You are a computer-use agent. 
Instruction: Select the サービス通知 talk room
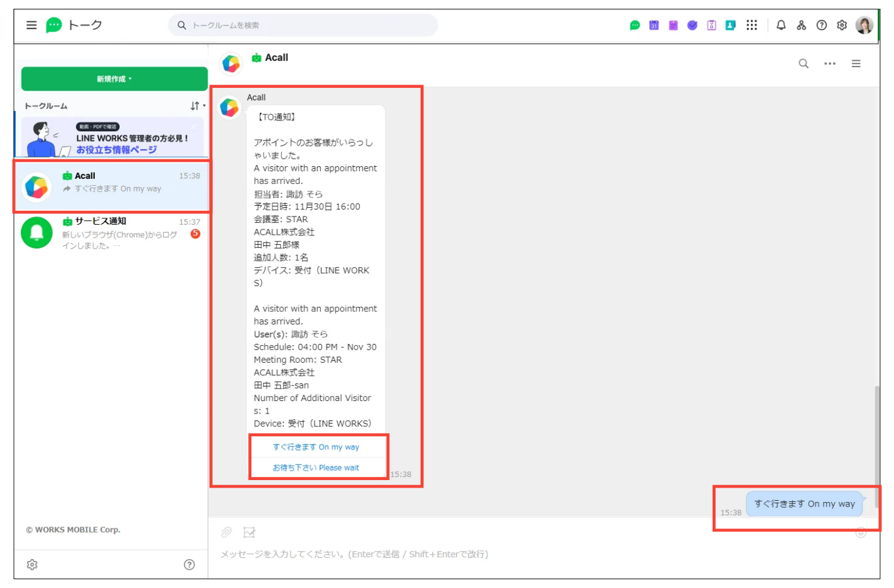tap(112, 233)
